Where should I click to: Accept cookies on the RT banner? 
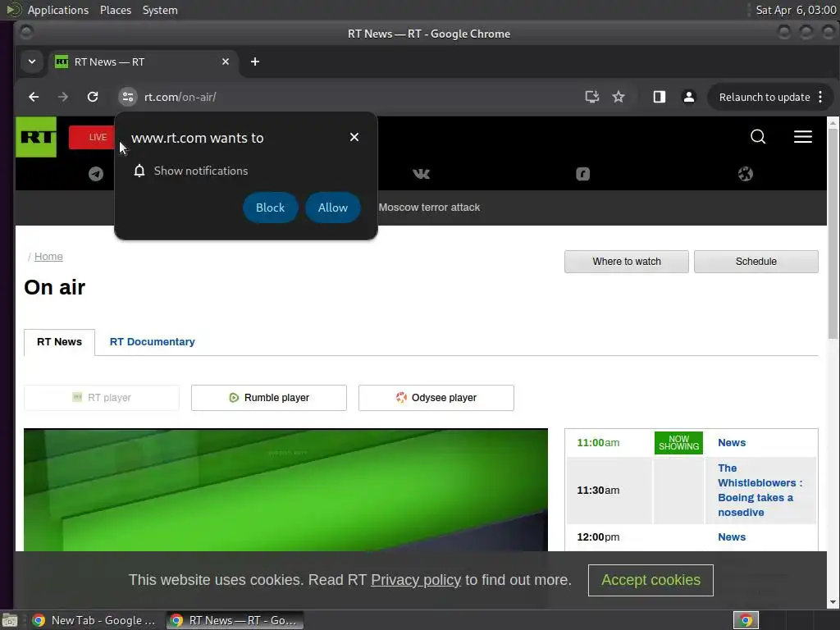tap(651, 580)
